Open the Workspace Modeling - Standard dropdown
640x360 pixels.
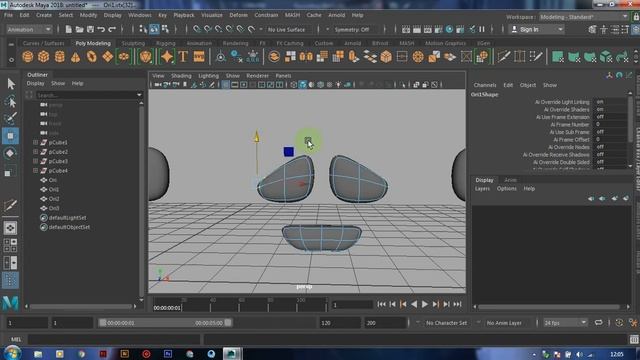[584, 17]
